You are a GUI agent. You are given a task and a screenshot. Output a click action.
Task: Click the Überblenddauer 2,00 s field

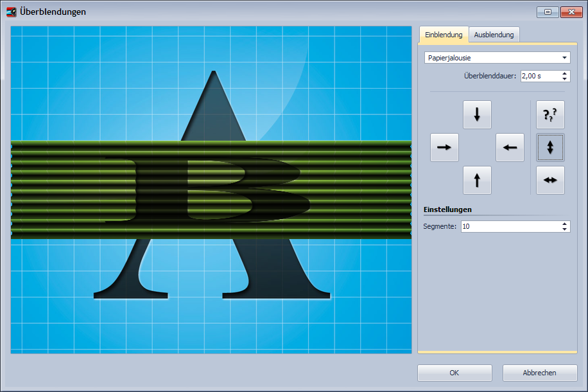point(539,76)
